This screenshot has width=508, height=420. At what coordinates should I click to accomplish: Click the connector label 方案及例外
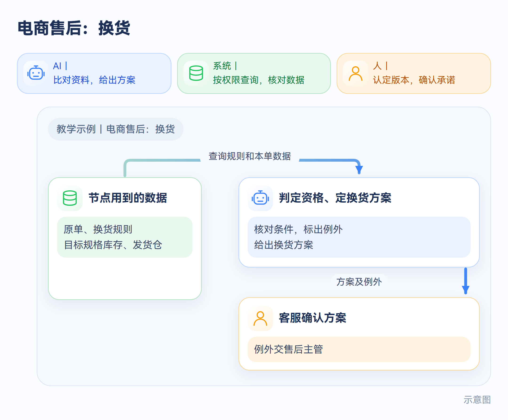pyautogui.click(x=359, y=282)
